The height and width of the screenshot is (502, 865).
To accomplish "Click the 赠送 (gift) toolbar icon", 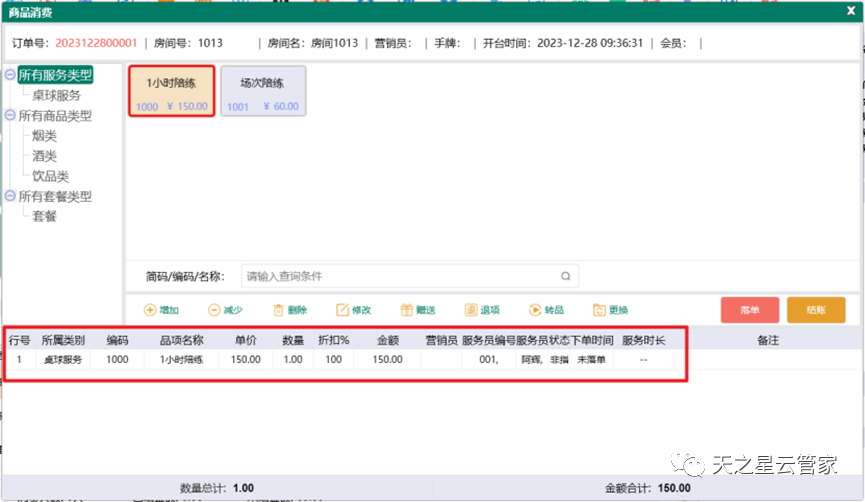I will (x=407, y=310).
